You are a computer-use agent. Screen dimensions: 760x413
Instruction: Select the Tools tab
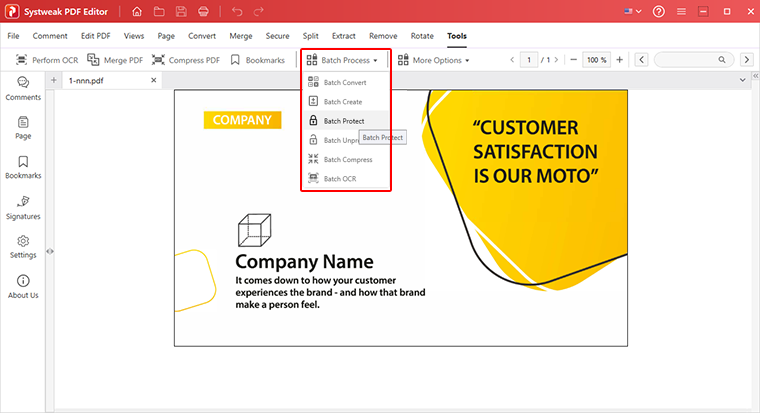click(457, 36)
